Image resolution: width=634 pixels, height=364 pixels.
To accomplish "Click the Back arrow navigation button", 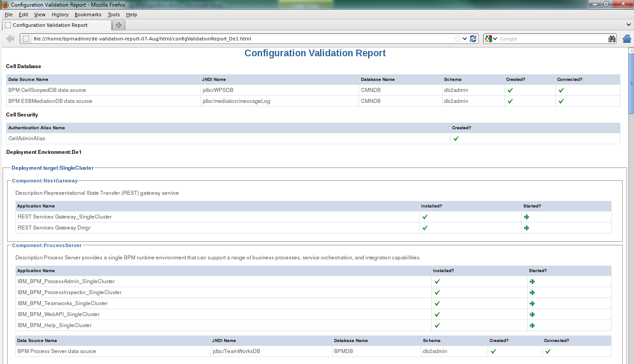I will (10, 39).
